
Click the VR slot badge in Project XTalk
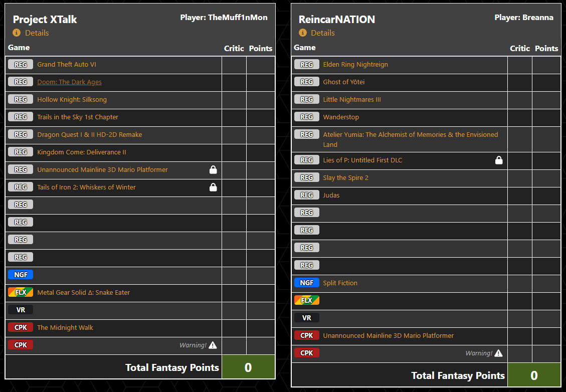(21, 310)
